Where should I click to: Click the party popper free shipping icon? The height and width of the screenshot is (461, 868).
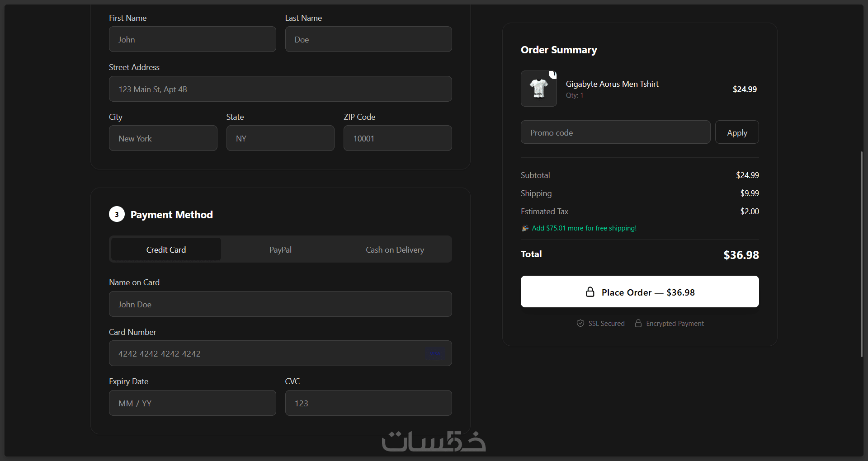point(525,228)
